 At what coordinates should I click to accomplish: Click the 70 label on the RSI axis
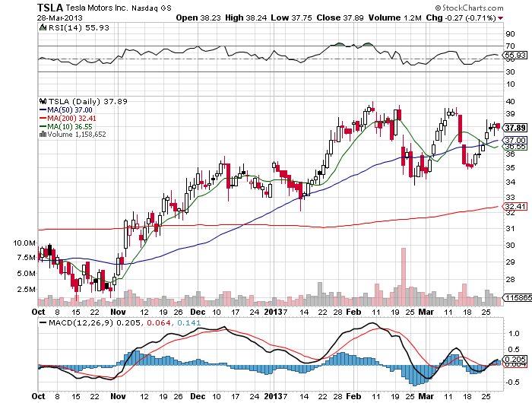pyautogui.click(x=510, y=46)
